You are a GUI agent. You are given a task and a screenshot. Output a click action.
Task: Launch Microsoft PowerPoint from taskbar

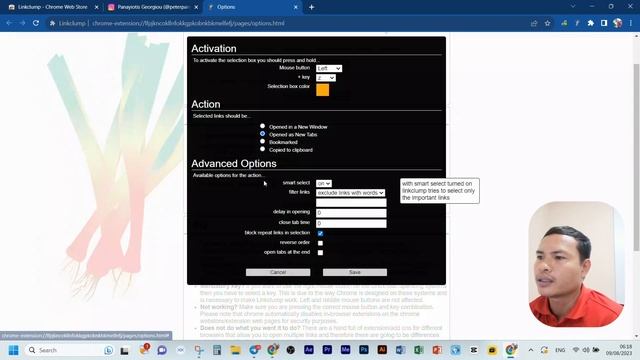[437, 350]
